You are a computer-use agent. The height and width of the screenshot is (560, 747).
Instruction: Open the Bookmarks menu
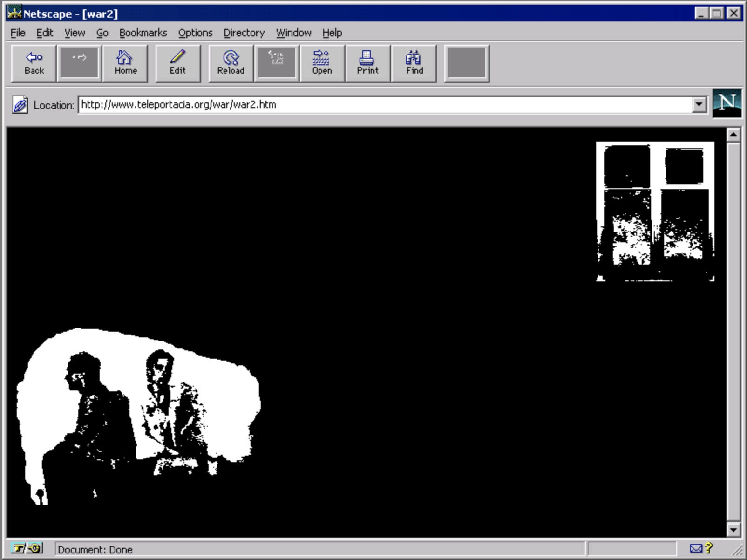click(143, 33)
